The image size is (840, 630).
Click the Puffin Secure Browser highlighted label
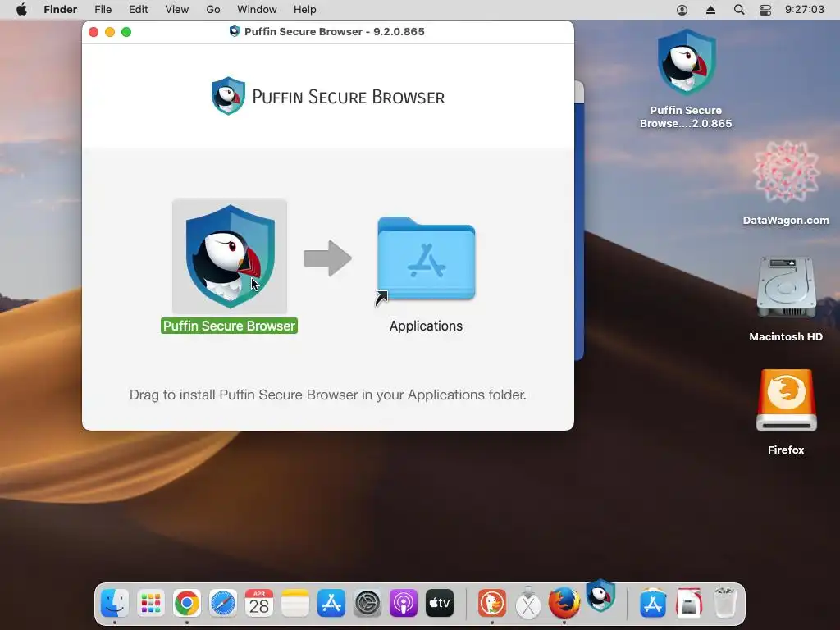(x=230, y=326)
